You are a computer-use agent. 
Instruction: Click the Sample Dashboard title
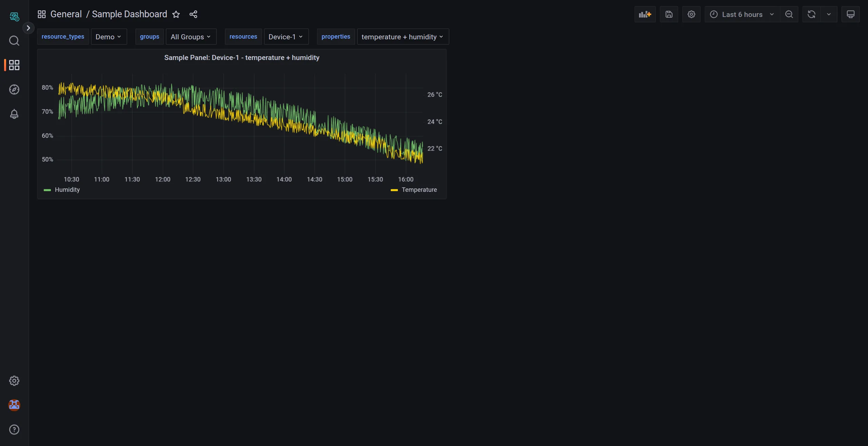(130, 14)
